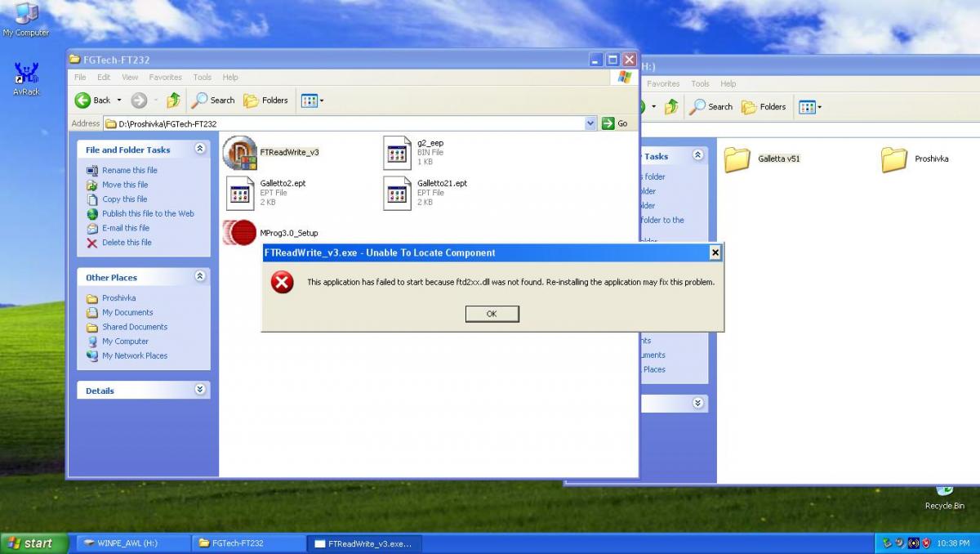Screen dimensions: 980x554
Task: Collapse the Other Places panel
Action: [x=200, y=277]
